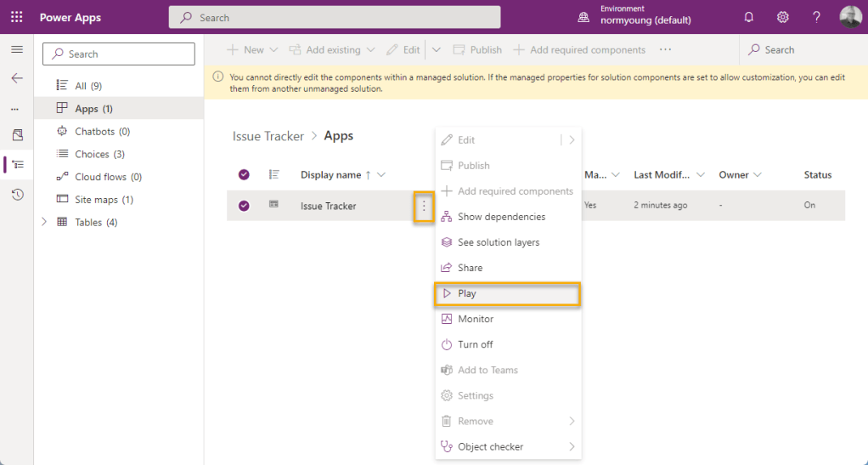Viewport: 868px width, 465px height.
Task: Click the Publish toolbar button
Action: 477,50
